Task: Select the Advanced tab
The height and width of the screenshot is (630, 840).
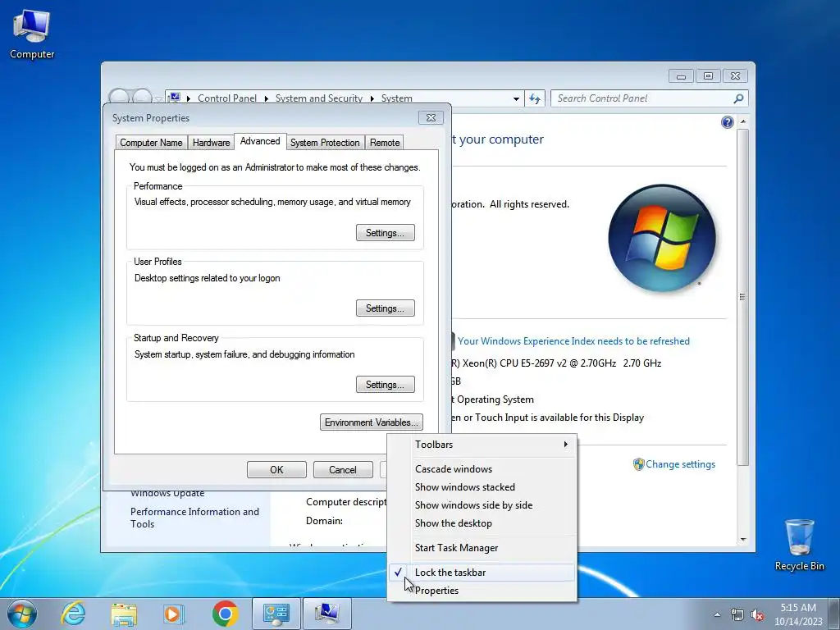Action: coord(260,141)
